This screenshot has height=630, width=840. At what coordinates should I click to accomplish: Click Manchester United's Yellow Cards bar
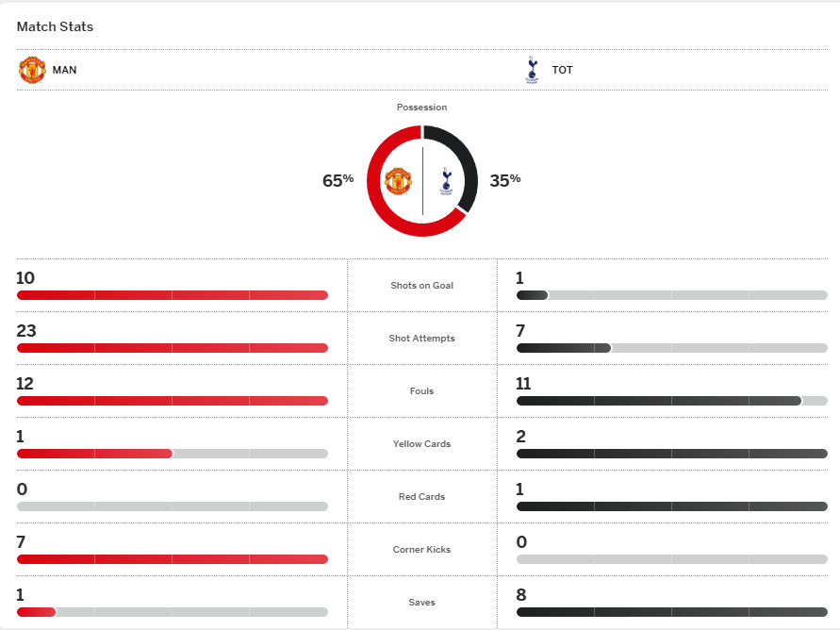[x=94, y=454]
